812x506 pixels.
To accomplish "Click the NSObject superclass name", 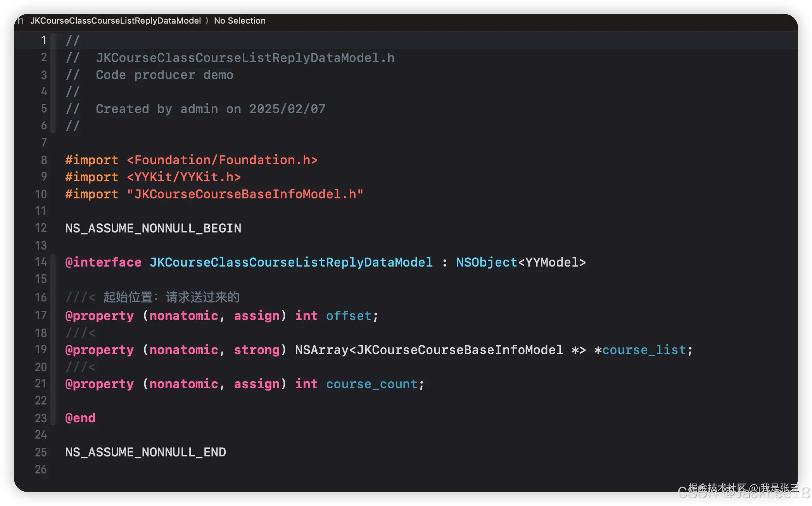I will point(486,262).
